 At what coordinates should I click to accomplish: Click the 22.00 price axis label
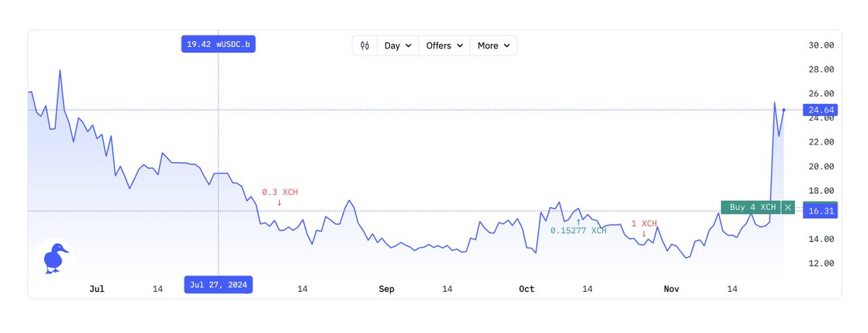pyautogui.click(x=821, y=142)
